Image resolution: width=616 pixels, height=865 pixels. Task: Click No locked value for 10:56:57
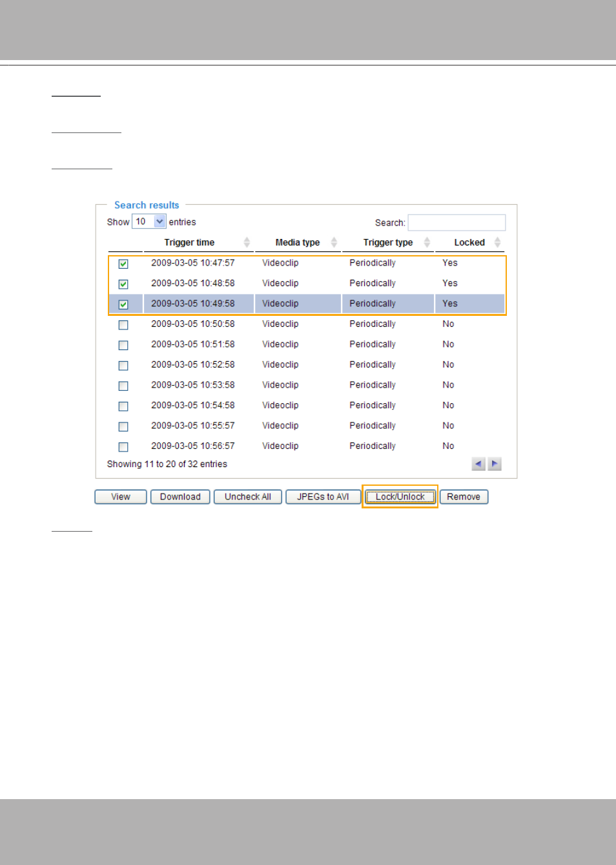448,446
